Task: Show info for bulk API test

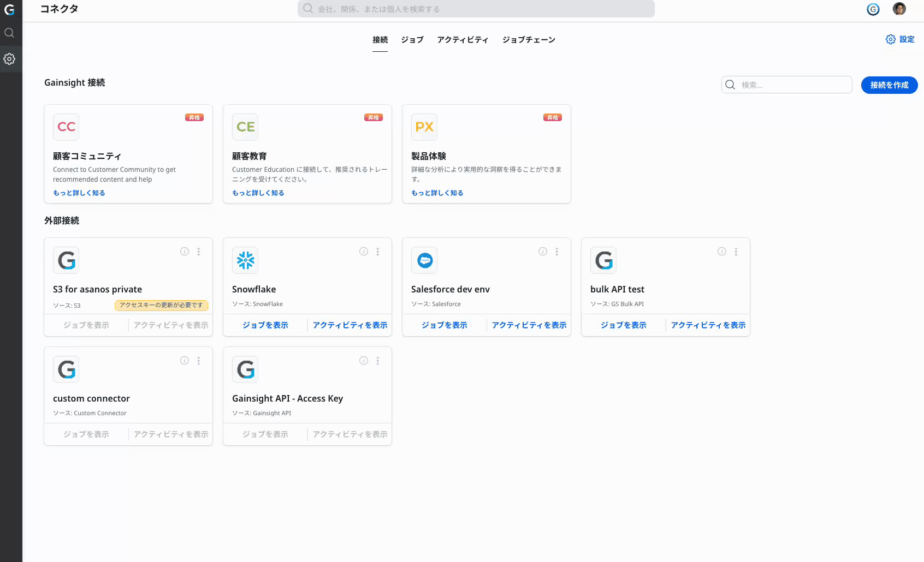Action: coord(722,252)
